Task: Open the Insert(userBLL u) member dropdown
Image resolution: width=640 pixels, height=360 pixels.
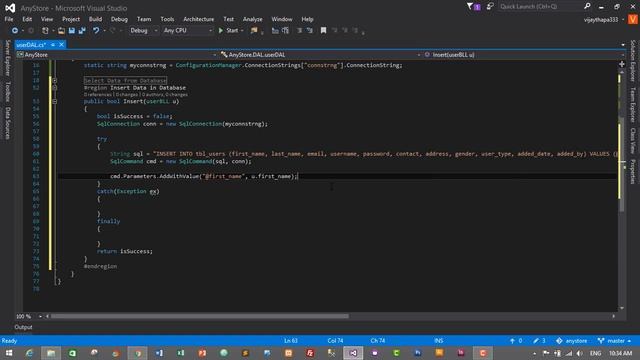Action: click(524, 55)
